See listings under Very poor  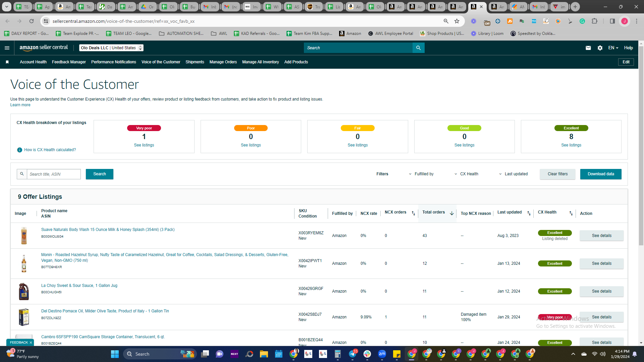(144, 145)
